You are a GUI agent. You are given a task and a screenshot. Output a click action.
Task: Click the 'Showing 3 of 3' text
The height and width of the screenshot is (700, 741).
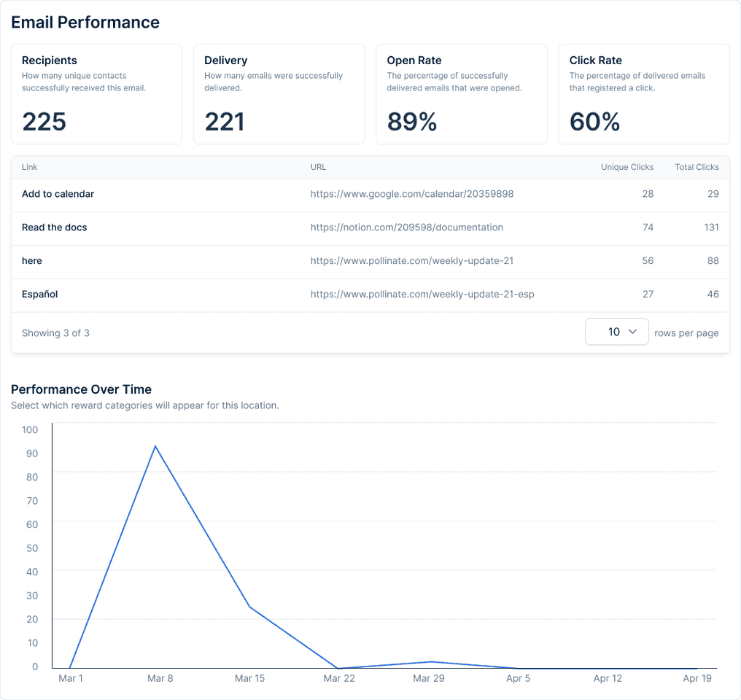[55, 333]
